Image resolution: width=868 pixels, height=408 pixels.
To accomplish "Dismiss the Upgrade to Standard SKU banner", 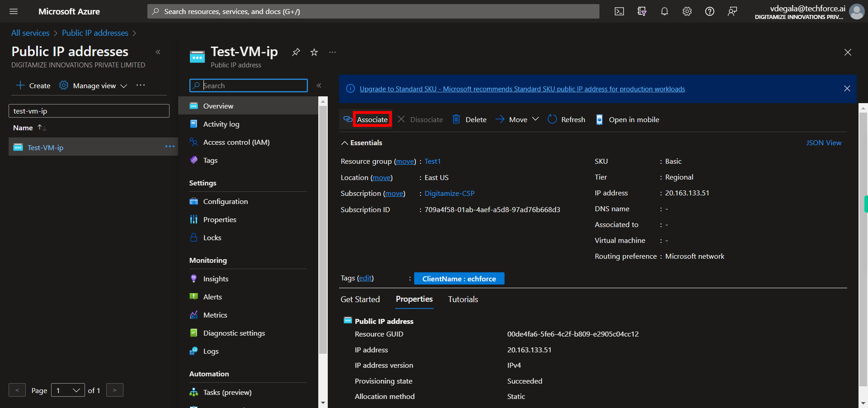I will coord(847,89).
